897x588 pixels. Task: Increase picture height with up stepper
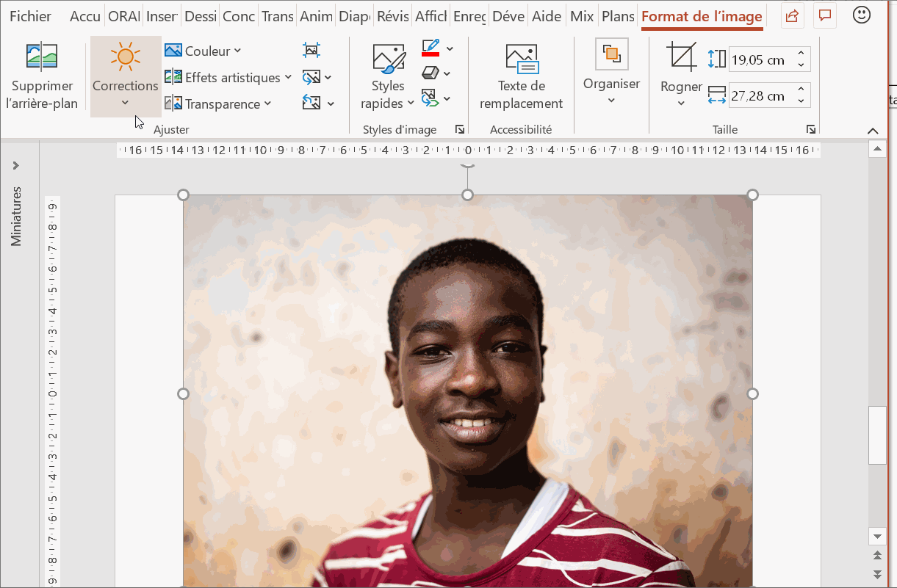801,54
